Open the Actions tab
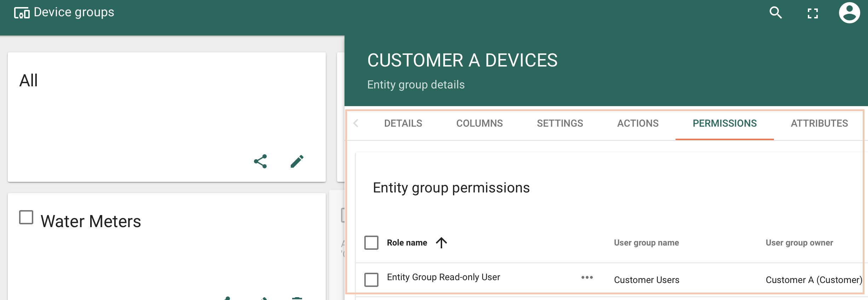The height and width of the screenshot is (300, 868). [638, 123]
